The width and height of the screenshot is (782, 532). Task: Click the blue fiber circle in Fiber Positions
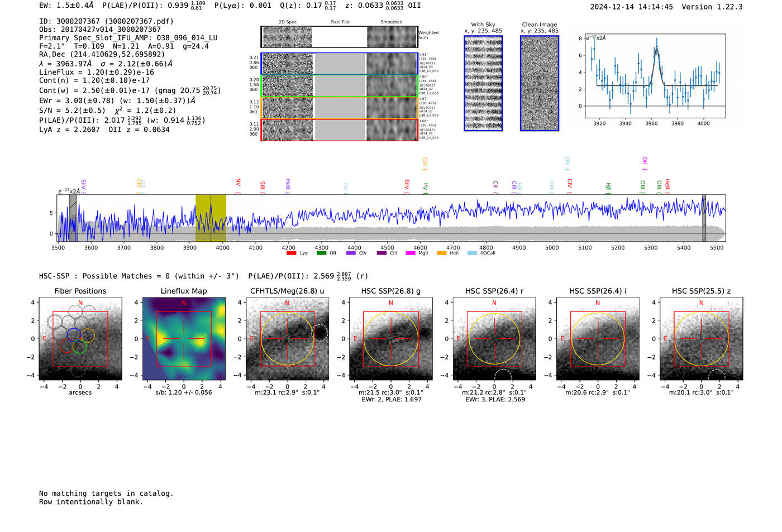[74, 335]
